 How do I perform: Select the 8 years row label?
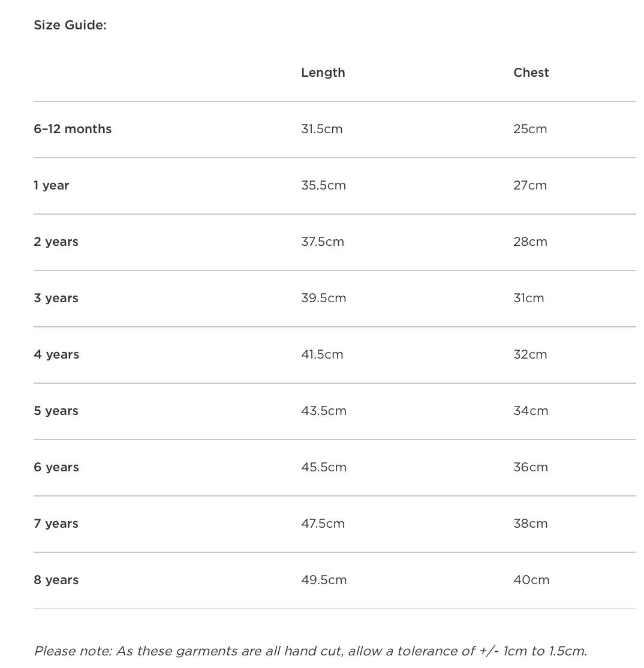[x=56, y=580]
